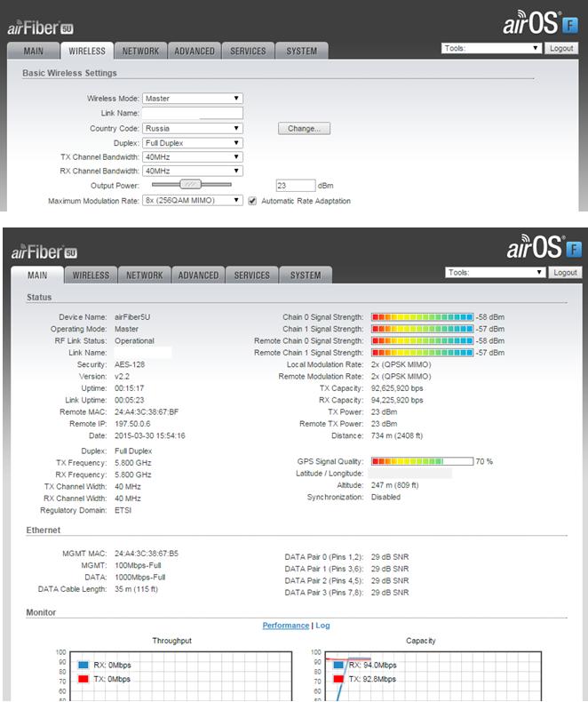Click red TX legend swatch in Capacity chart
The width and height of the screenshot is (588, 702).
click(x=338, y=679)
